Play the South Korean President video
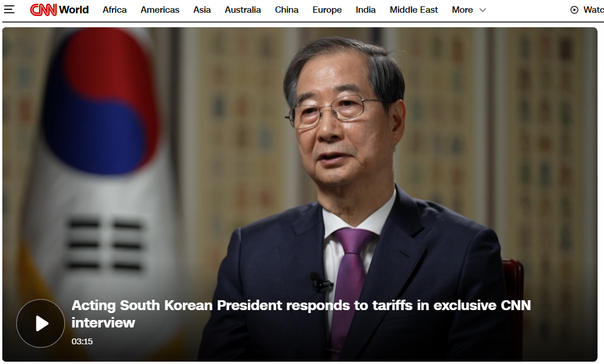604x364 pixels. click(41, 323)
